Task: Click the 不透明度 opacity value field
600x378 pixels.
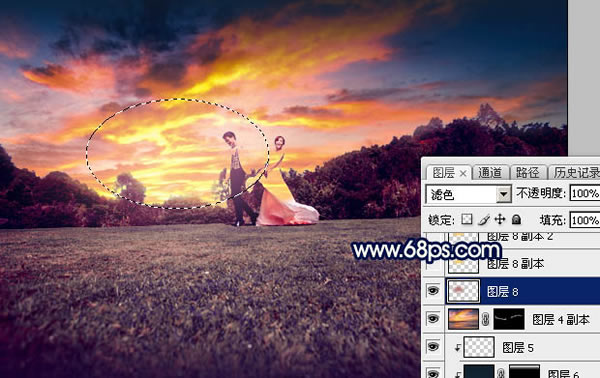Action: click(x=584, y=194)
